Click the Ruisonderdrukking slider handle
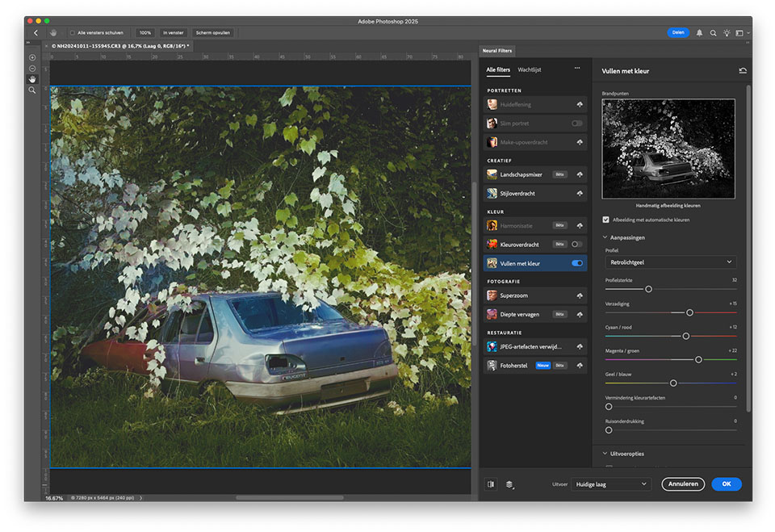The height and width of the screenshot is (532, 775). tap(609, 430)
